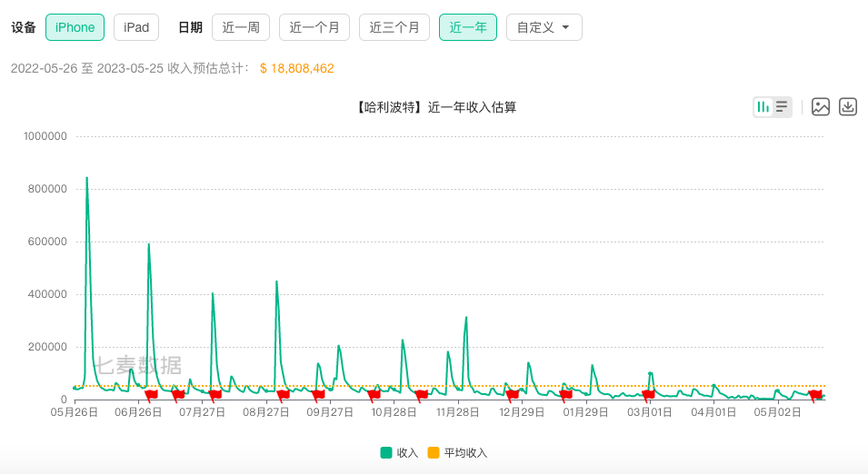This screenshot has height=474, width=868.
Task: Click the first red flag marker near 06月26日
Action: [x=151, y=394]
